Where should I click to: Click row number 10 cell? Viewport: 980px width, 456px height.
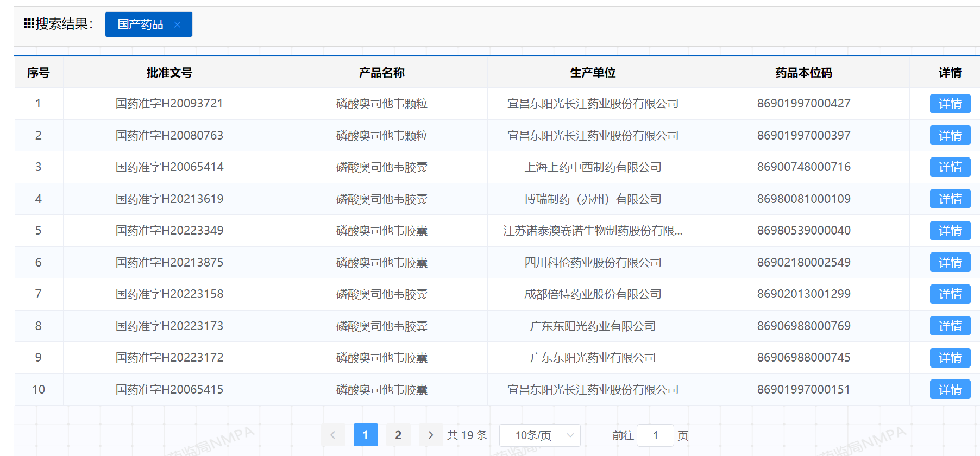point(39,390)
